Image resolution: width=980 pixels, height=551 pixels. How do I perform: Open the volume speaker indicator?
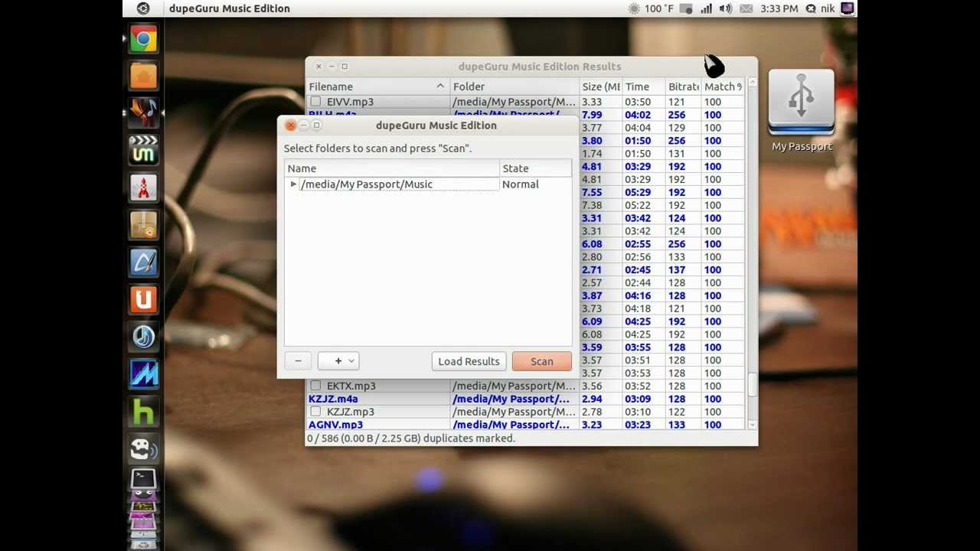tap(726, 8)
